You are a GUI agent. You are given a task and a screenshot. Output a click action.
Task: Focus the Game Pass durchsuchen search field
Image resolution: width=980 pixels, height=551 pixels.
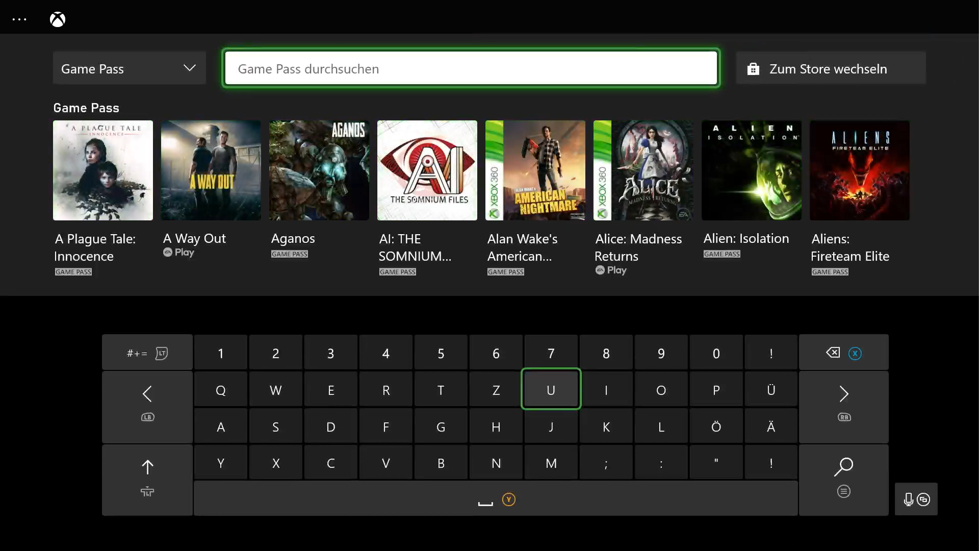pyautogui.click(x=471, y=68)
